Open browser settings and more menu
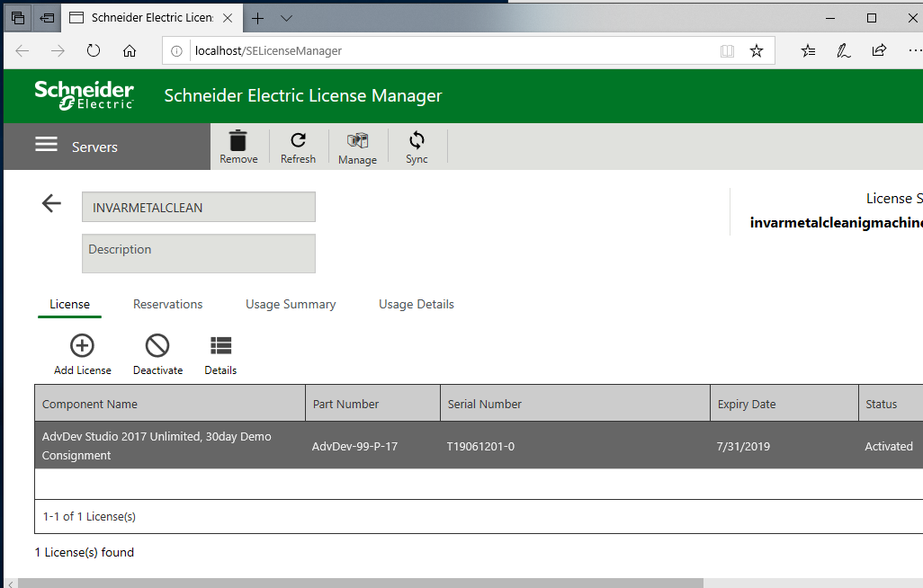Image resolution: width=923 pixels, height=588 pixels. point(915,50)
